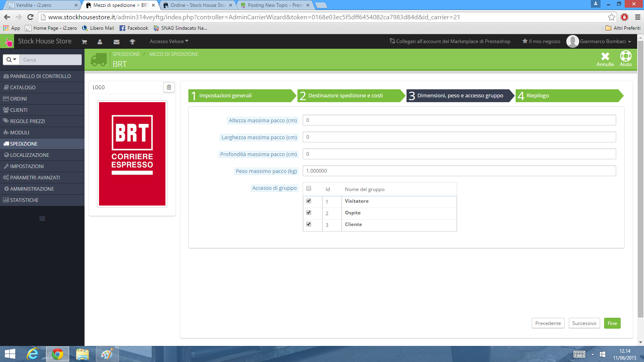Open the Clienti menu
Screen dimensions: 644x362
point(42,110)
